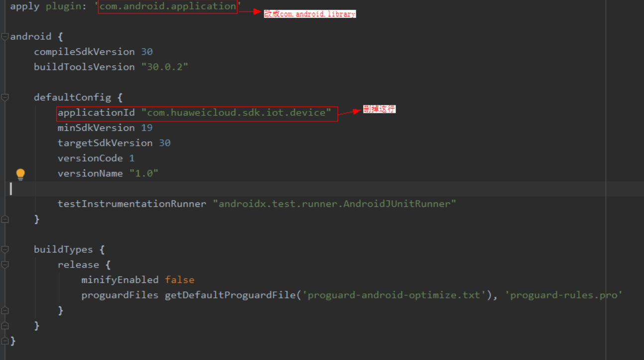
Task: Click the 'false' value after minifyEnabled
Action: coord(180,280)
